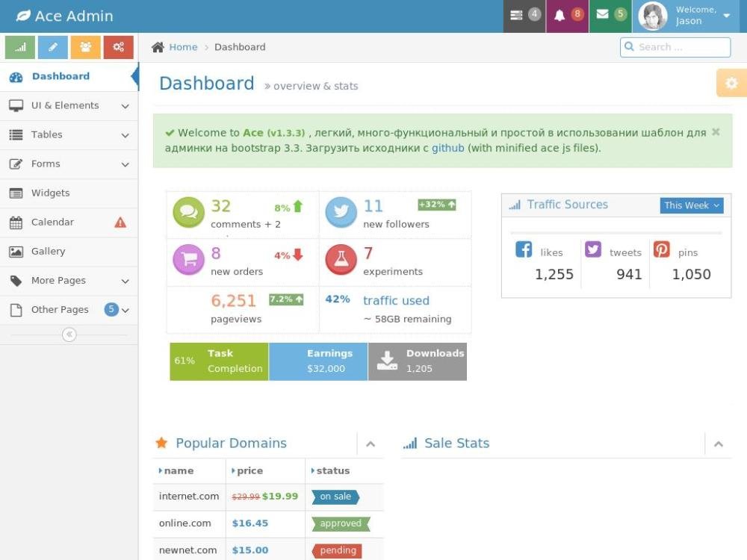747x560 pixels.
Task: Open the tasks list icon in navbar
Action: click(524, 16)
